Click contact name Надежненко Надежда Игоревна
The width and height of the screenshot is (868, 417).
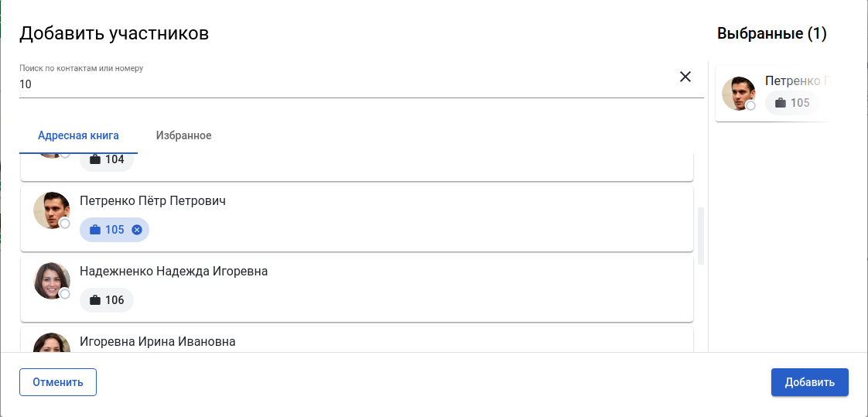coord(173,272)
